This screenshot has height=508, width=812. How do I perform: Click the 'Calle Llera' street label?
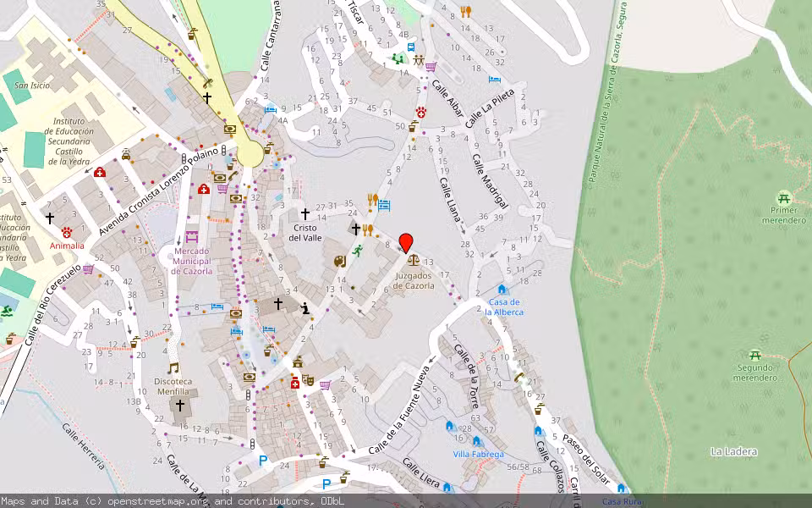[421, 472]
